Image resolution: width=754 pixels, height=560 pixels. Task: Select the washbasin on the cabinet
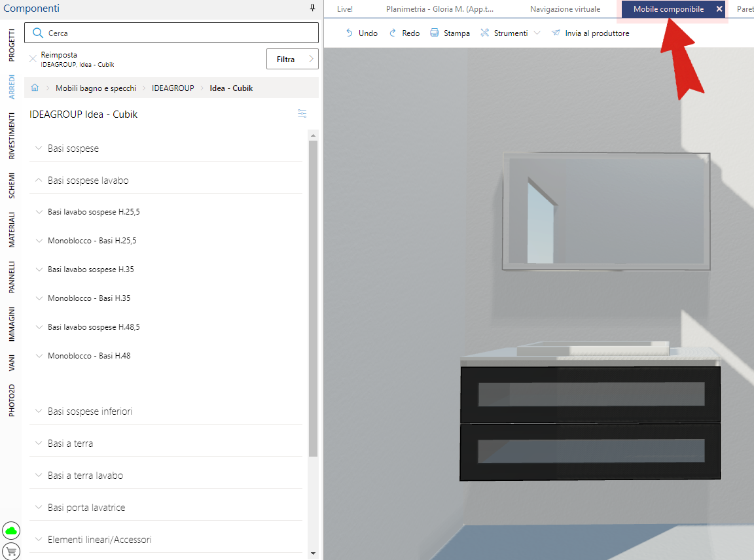click(x=593, y=349)
